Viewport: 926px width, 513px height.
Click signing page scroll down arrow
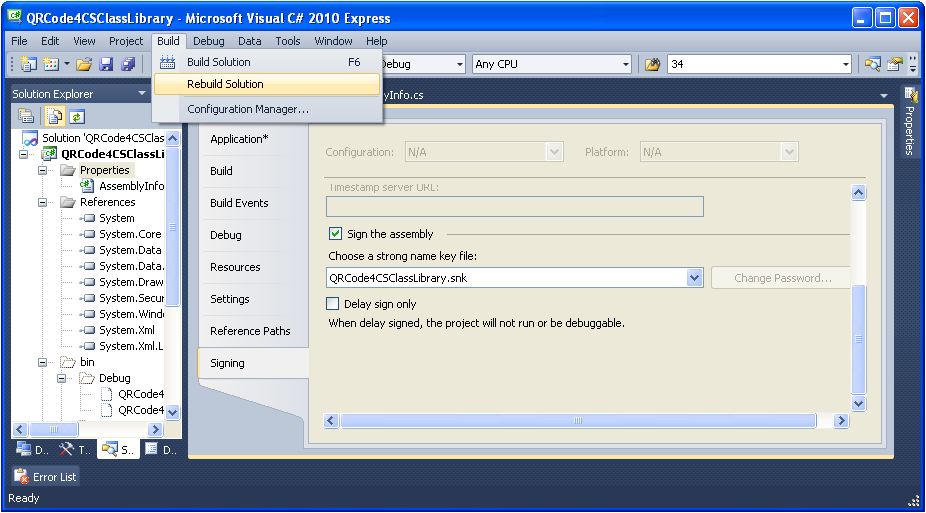pos(858,404)
